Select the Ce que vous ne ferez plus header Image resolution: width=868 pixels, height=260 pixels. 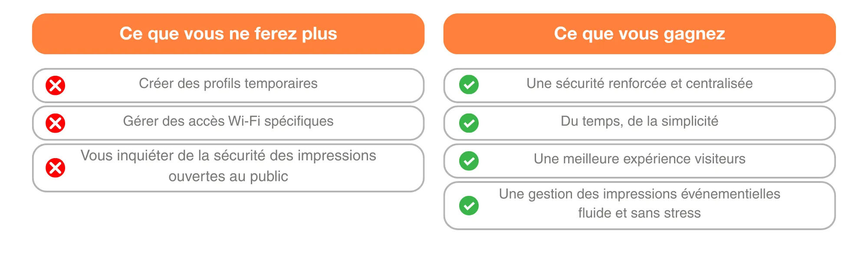(x=228, y=34)
